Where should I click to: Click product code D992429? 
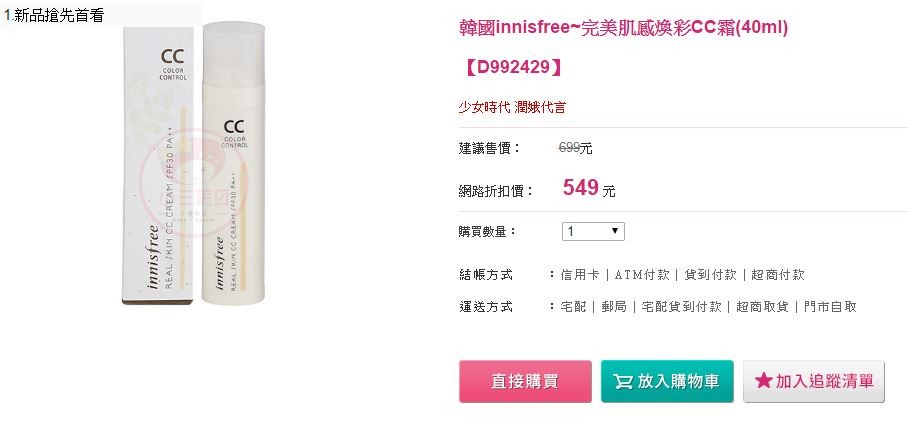(511, 68)
